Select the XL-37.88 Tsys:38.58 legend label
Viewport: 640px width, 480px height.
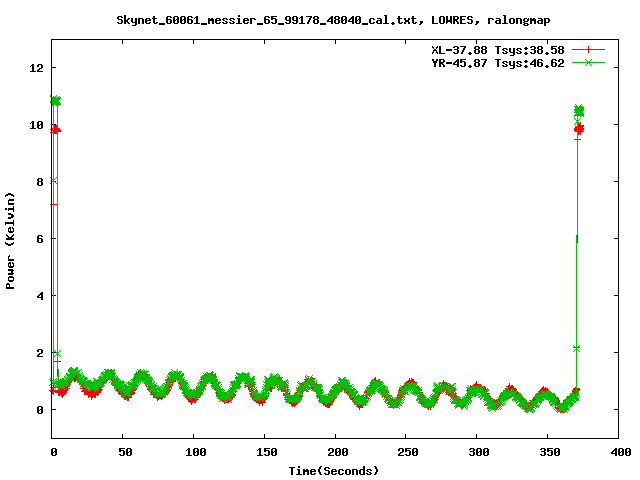498,50
